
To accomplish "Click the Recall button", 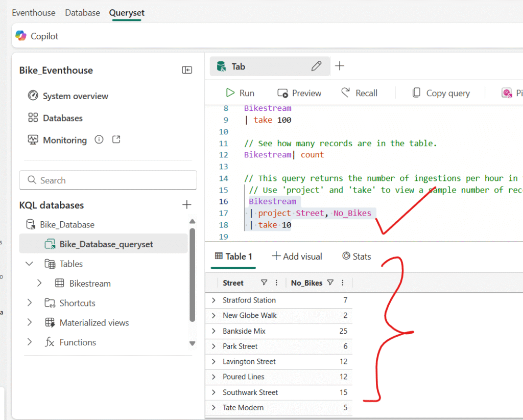I will [359, 93].
